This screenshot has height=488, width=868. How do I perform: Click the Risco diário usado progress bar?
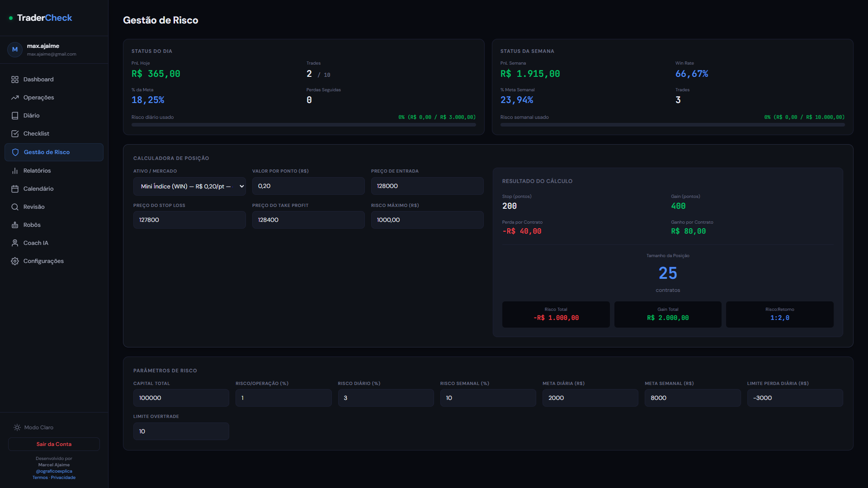[x=304, y=124]
